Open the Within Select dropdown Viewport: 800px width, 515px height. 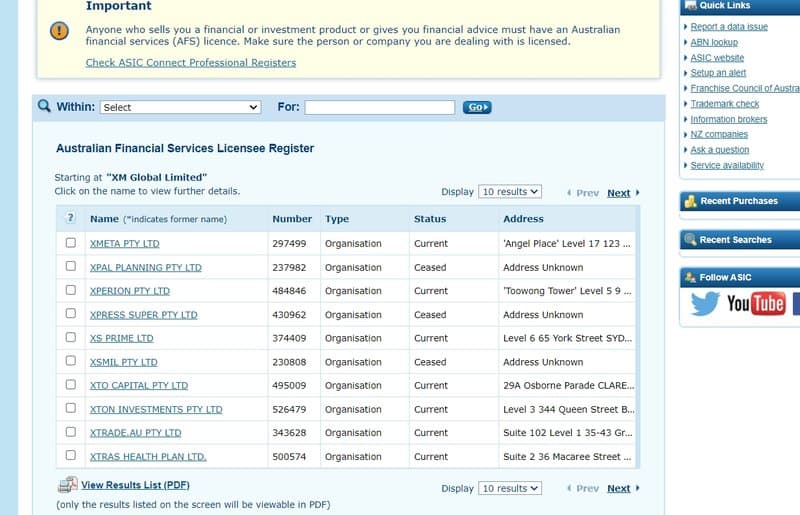pyautogui.click(x=181, y=107)
